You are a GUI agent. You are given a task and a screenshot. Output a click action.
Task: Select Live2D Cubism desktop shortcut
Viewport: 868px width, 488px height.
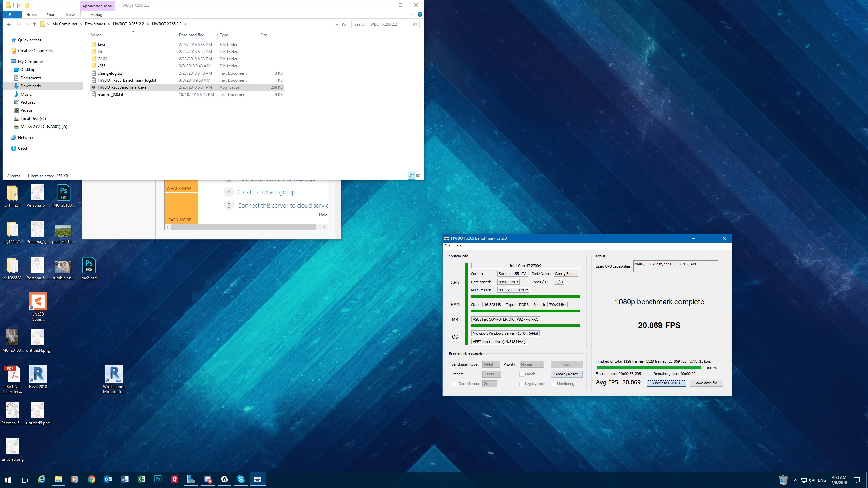tap(38, 307)
